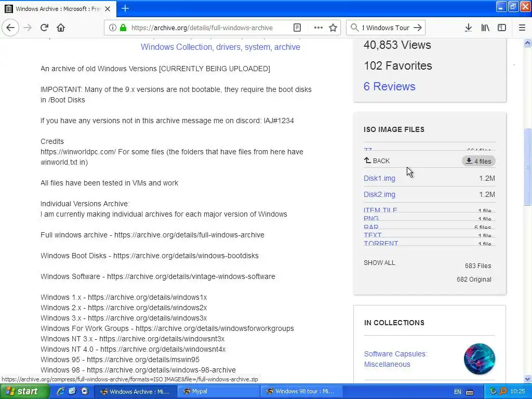Click the Windows 95 mswin95 URL line

(x=120, y=360)
